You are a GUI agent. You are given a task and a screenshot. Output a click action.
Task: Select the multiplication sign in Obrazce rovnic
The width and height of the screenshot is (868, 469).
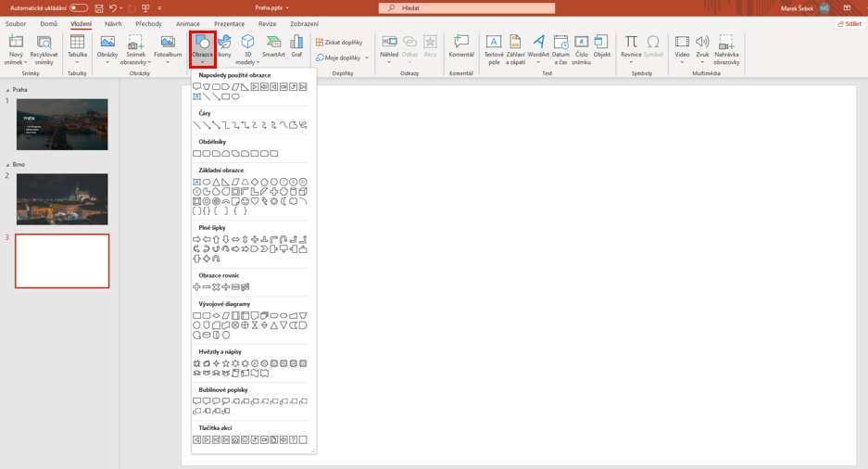pos(216,286)
